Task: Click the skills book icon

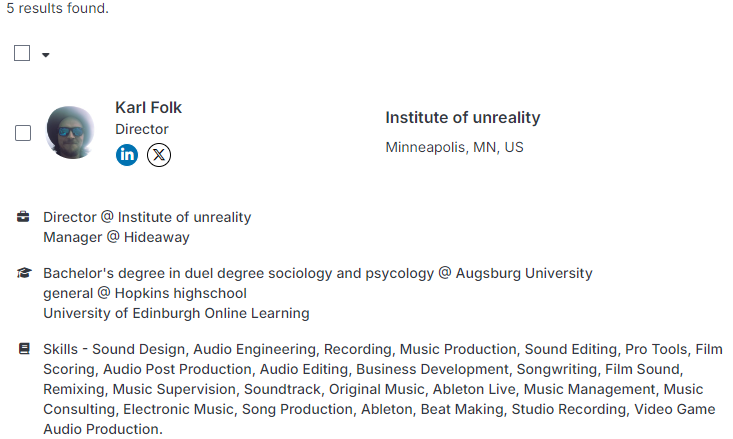Action: tap(24, 349)
